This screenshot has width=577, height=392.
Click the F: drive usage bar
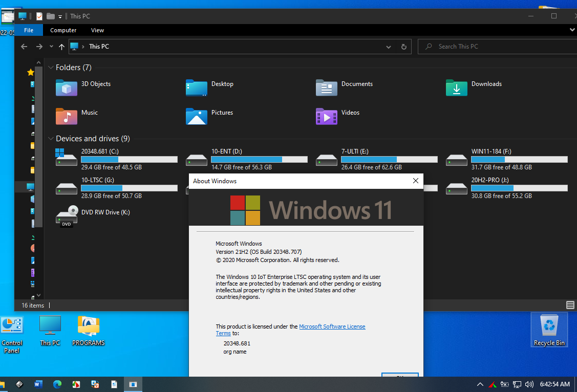(x=519, y=159)
